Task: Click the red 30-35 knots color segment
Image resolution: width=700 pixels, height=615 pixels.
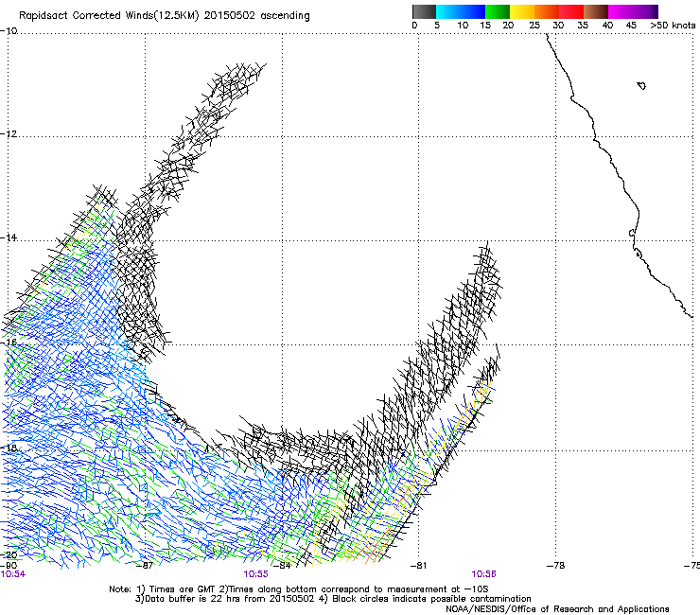Action: pos(571,11)
